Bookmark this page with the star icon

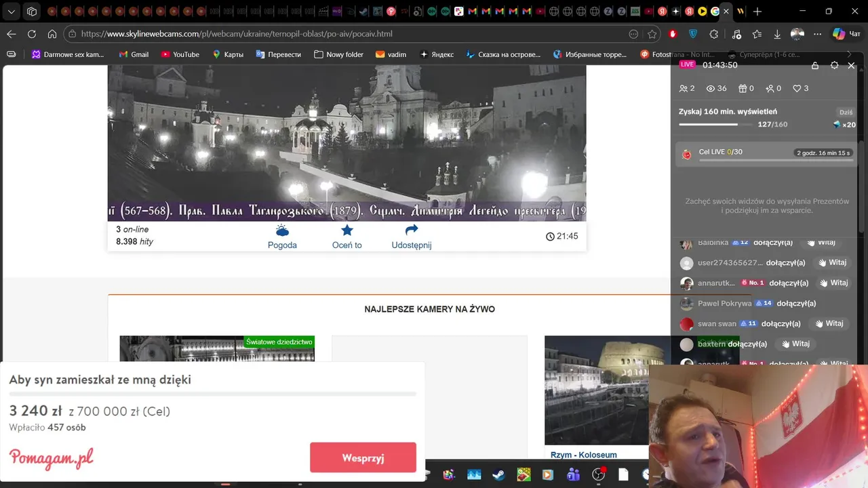coord(652,34)
